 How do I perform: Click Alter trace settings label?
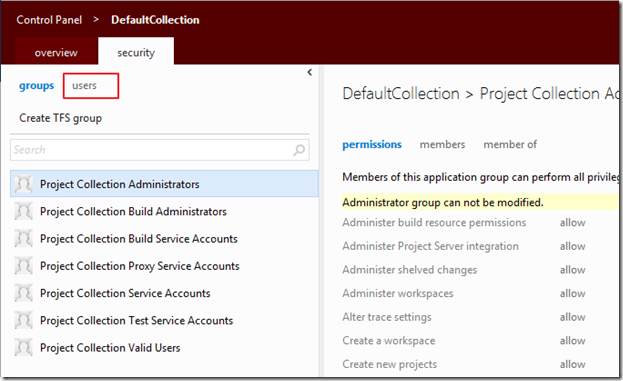387,317
